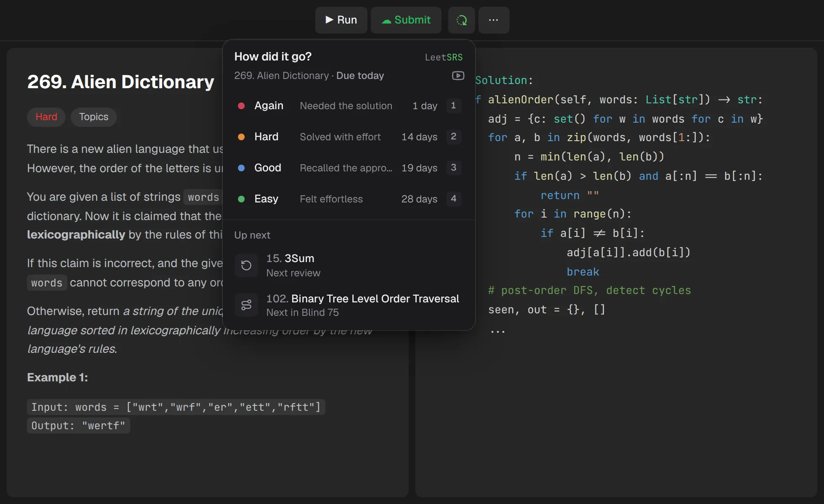Click the blue dot beside Good

pyautogui.click(x=241, y=168)
